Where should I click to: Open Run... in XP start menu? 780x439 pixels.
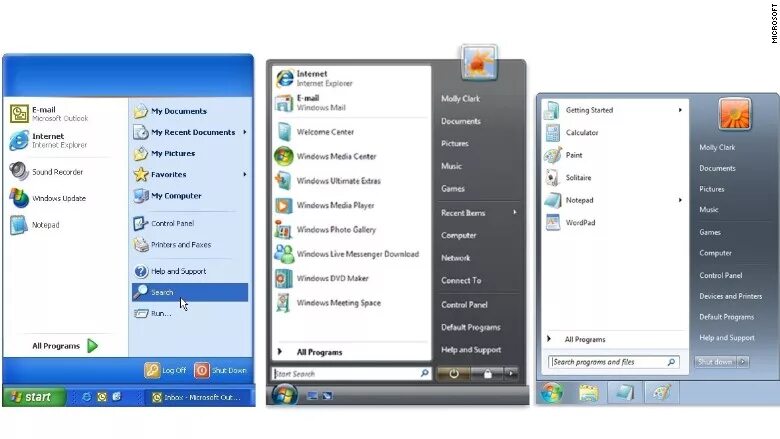(153, 313)
